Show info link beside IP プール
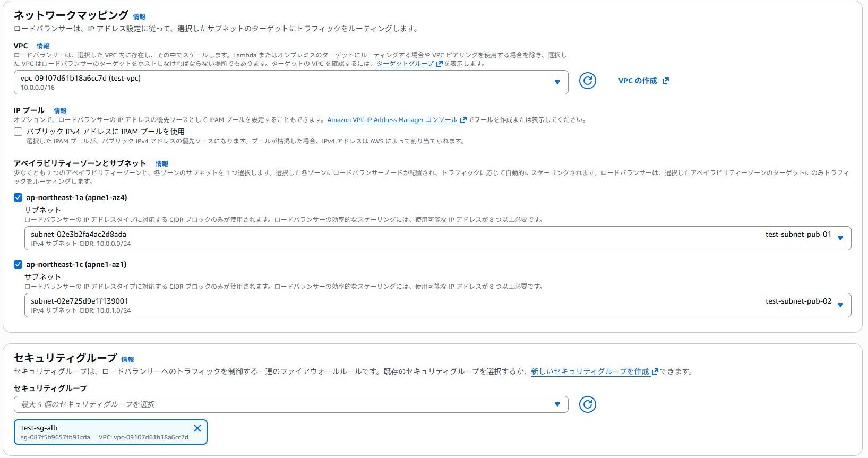 pos(60,111)
